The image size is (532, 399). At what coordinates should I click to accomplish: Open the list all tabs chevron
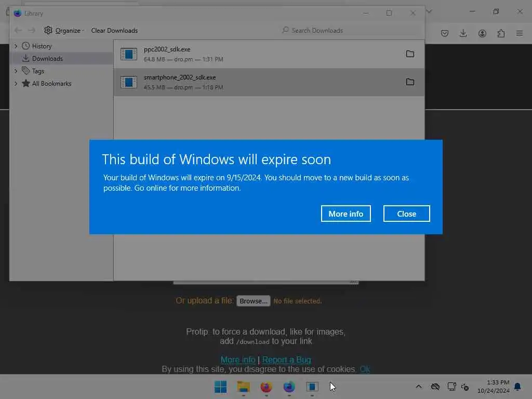coord(429,11)
